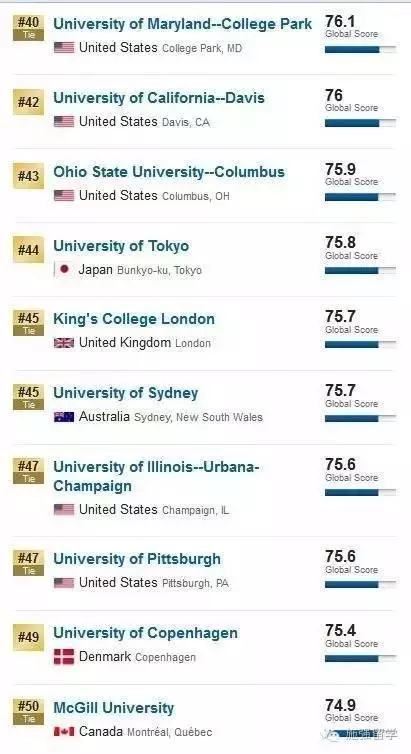This screenshot has height=754, width=411.
Task: Select University of Pittsburgh link
Action: pos(137,559)
